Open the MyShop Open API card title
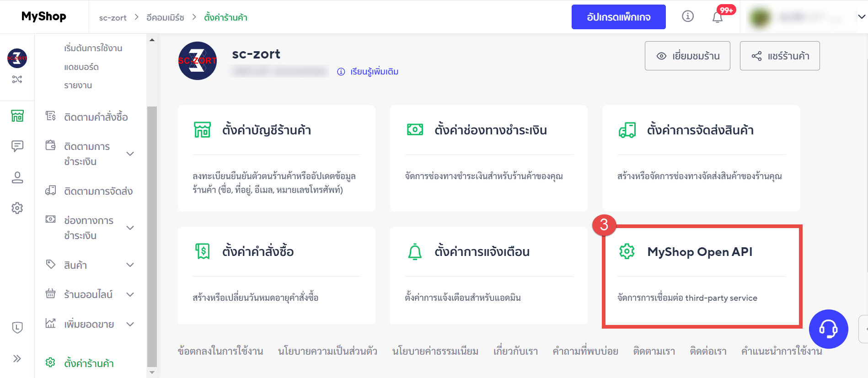 [700, 252]
